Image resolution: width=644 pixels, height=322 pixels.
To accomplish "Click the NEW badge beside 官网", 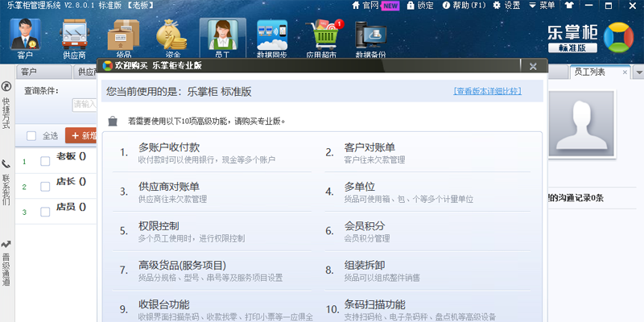I will (390, 6).
